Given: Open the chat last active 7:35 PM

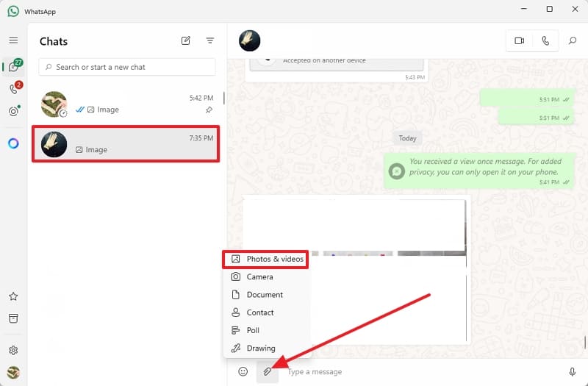Looking at the screenshot, I should 126,143.
